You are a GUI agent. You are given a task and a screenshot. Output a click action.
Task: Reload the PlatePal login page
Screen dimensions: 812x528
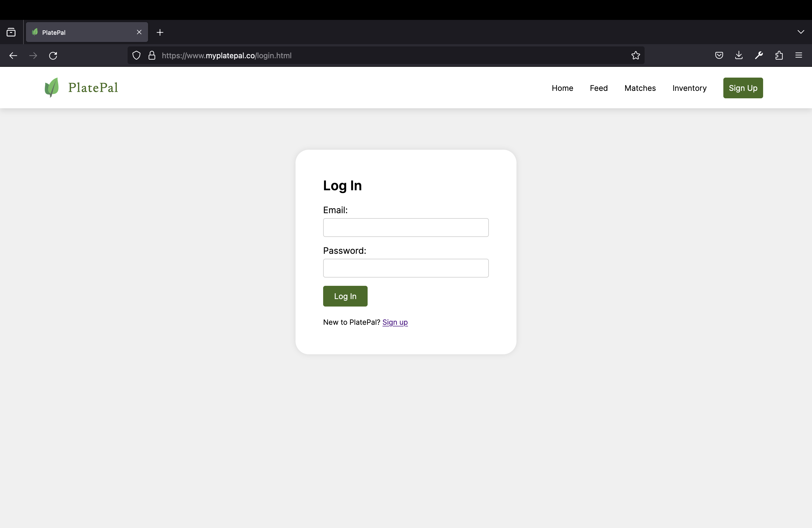(x=53, y=56)
